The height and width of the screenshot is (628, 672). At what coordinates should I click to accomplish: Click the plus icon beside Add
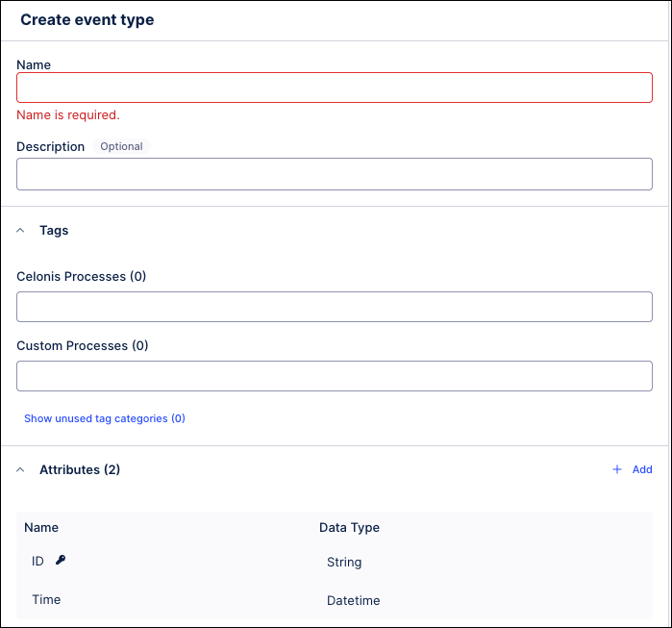point(617,470)
